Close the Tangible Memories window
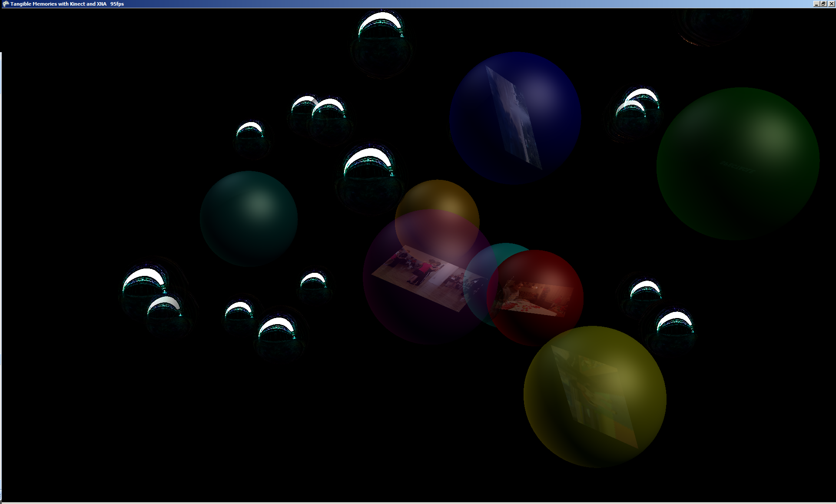 click(831, 4)
